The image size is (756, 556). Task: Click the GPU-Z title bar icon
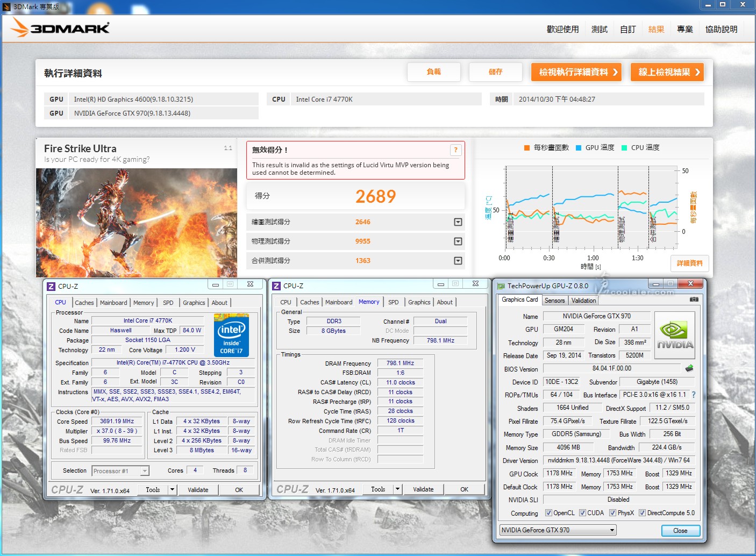click(501, 286)
